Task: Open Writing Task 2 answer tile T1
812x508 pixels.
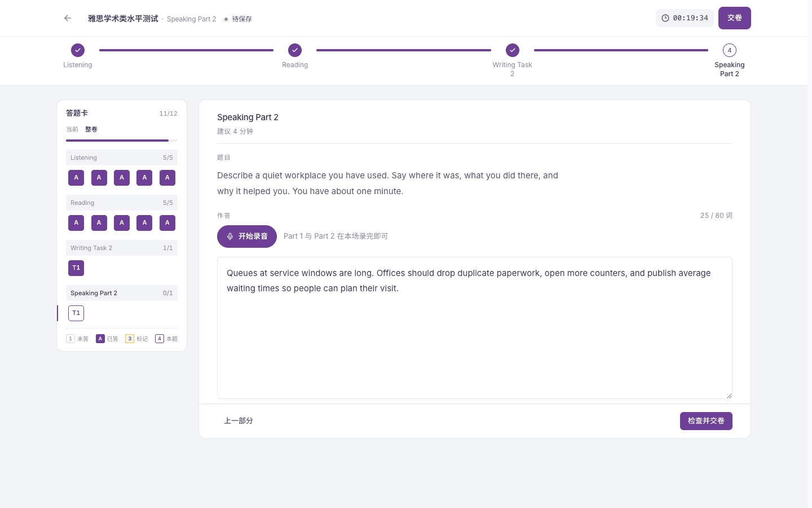Action: (x=76, y=268)
